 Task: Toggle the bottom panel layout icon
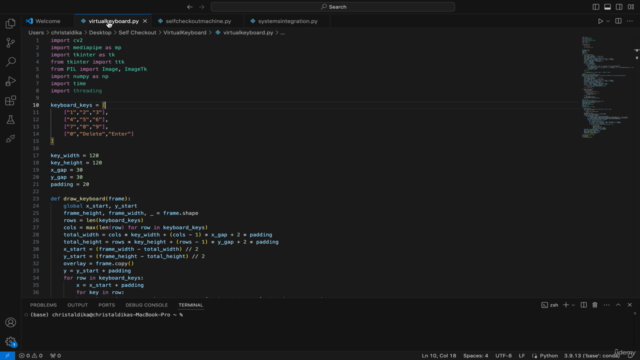point(607,7)
